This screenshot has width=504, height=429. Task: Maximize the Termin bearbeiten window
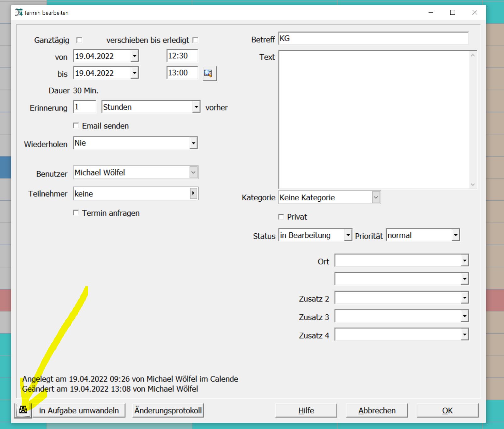(x=452, y=13)
